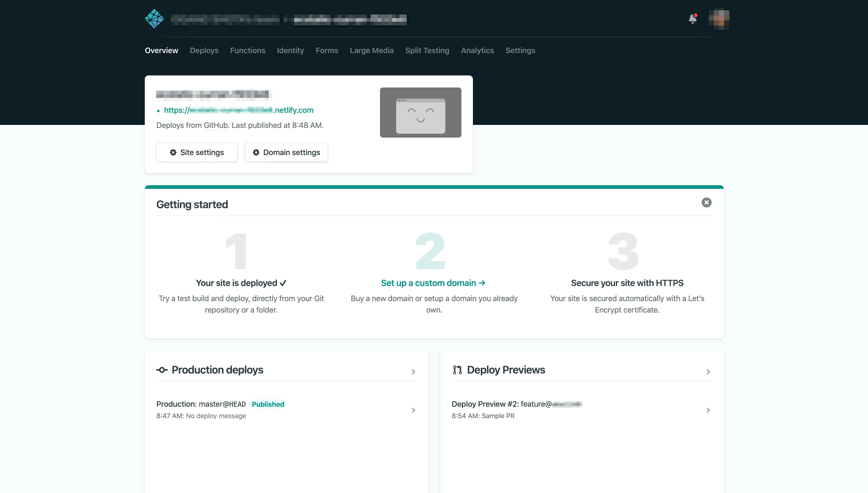Viewport: 868px width, 493px height.
Task: Click the Production deploys heading
Action: [217, 370]
